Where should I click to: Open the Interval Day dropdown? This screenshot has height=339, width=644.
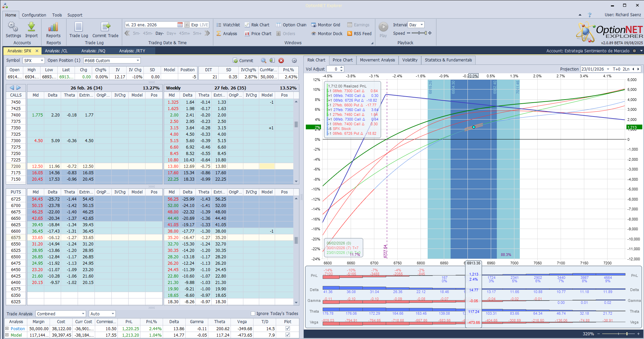(x=422, y=25)
